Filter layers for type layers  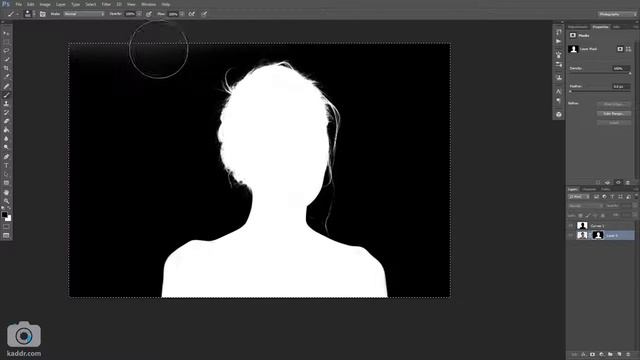612,197
